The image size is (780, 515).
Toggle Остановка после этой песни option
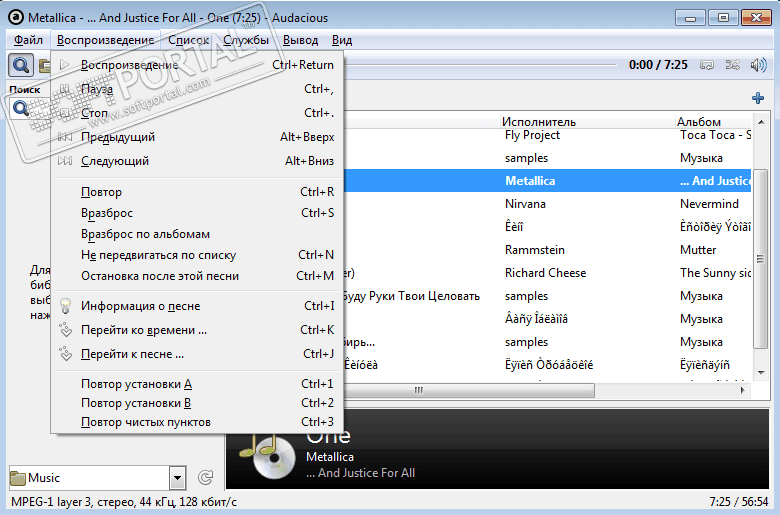click(197, 276)
